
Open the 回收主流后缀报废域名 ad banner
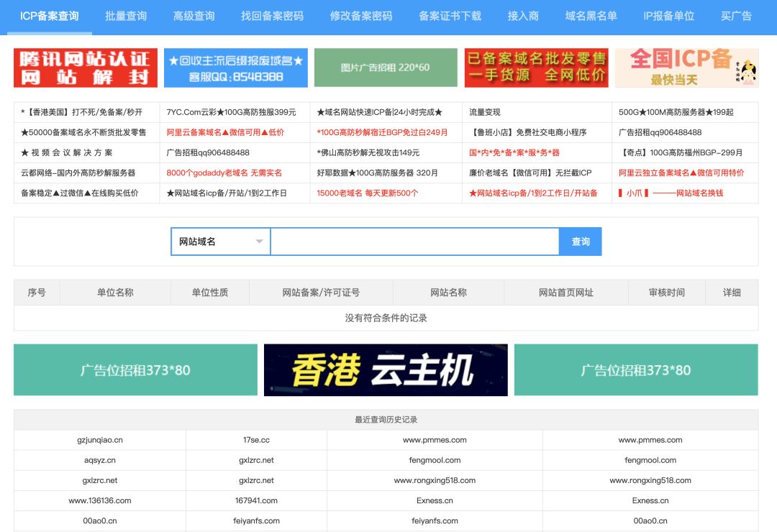(236, 68)
